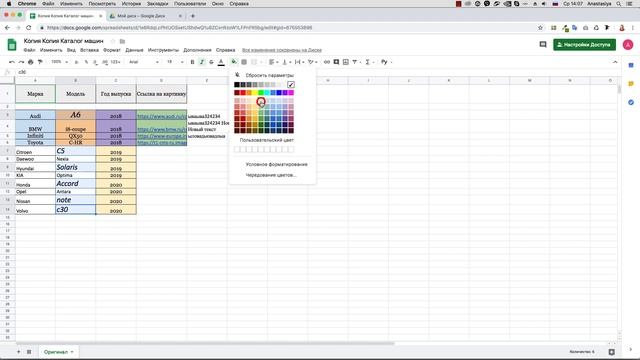Undo the last action in toolbar
This screenshot has height=360, width=640.
(x=12, y=62)
